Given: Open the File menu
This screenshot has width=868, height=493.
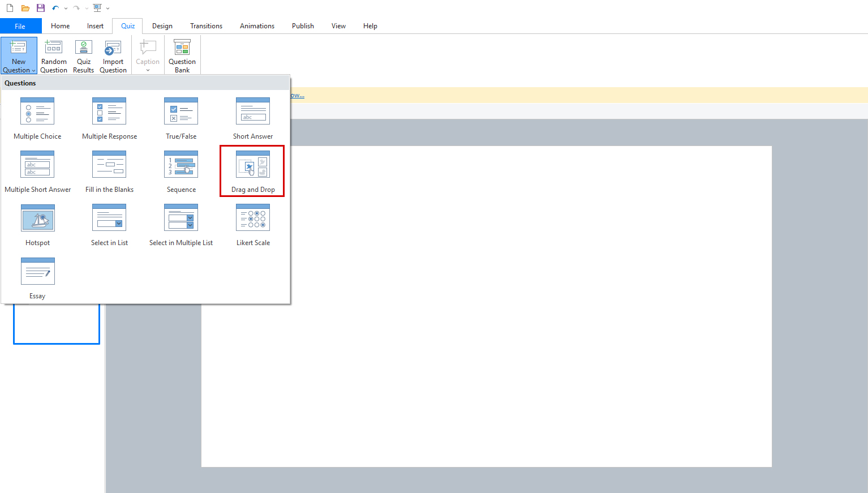Looking at the screenshot, I should [x=20, y=26].
